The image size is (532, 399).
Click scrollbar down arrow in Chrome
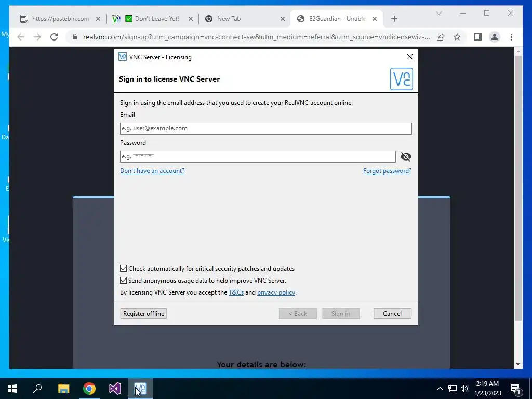[518, 364]
